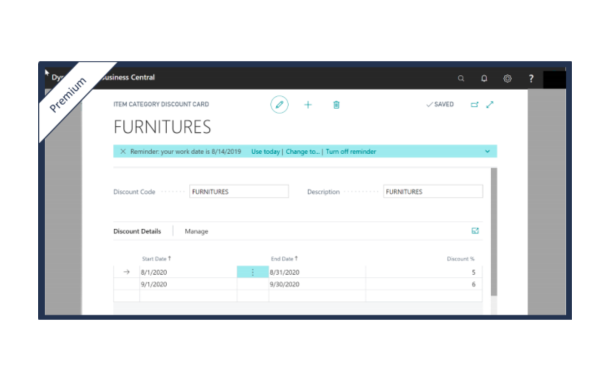Viewport: 610px width, 381px height.
Task: Click the card vertical scrollbar
Action: 494,232
